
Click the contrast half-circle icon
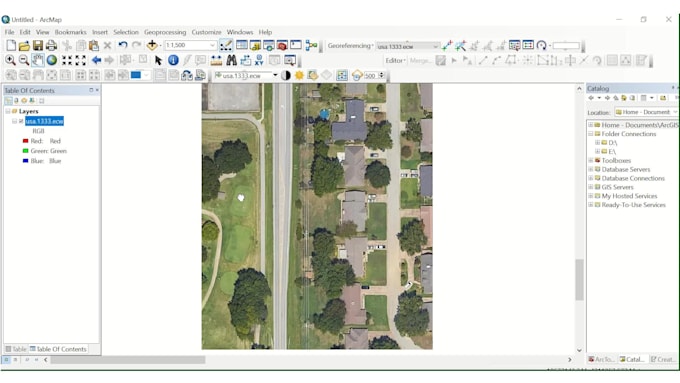(x=286, y=75)
